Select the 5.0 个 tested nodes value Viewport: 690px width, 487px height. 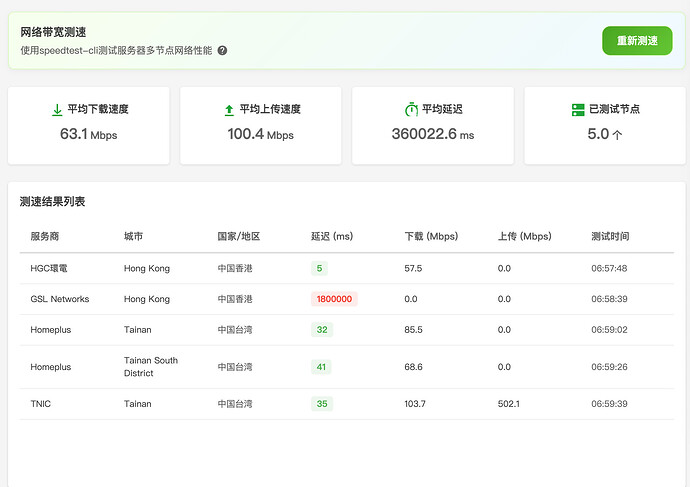coord(605,134)
